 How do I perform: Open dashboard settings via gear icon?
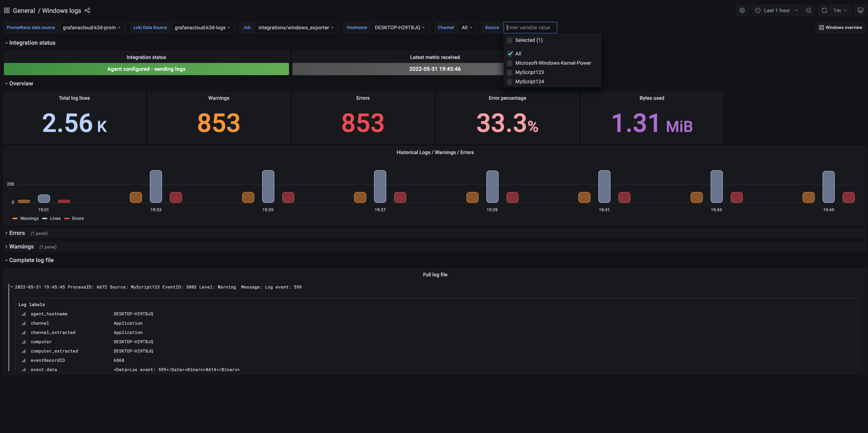tap(742, 10)
